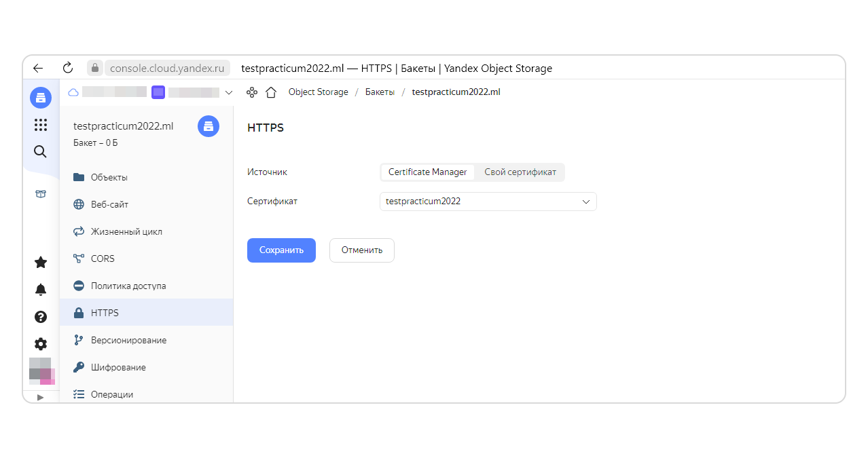Go to home via house icon
868x458 pixels.
point(271,92)
